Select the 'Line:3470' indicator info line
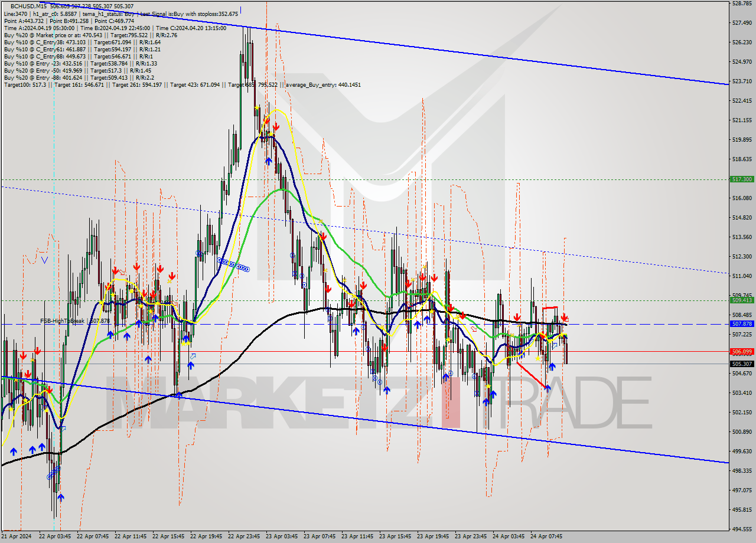Image resolution: width=756 pixels, height=543 pixels. [x=121, y=14]
